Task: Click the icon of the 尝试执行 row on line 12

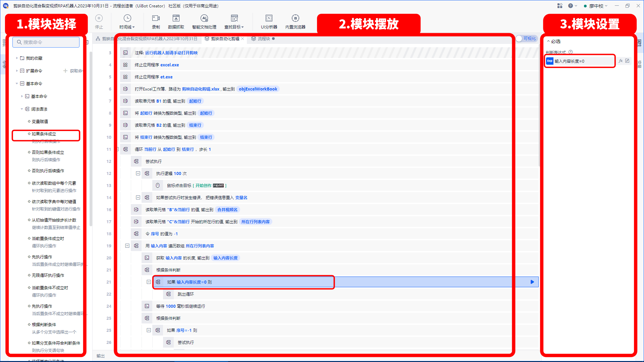Action: pos(136,161)
